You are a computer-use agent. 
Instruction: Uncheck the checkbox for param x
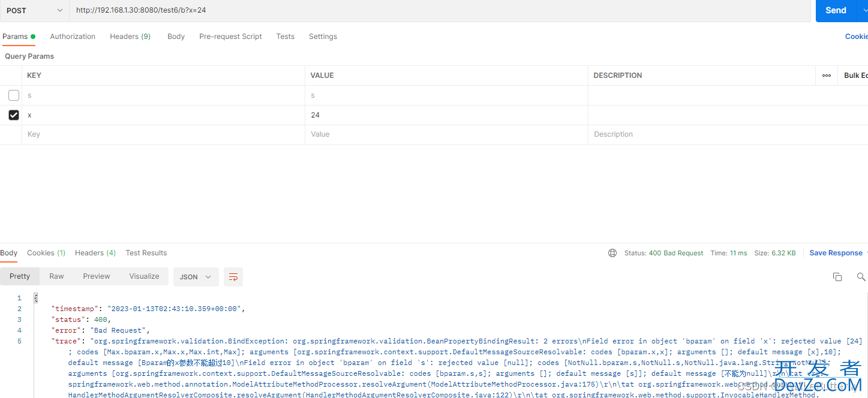[14, 115]
